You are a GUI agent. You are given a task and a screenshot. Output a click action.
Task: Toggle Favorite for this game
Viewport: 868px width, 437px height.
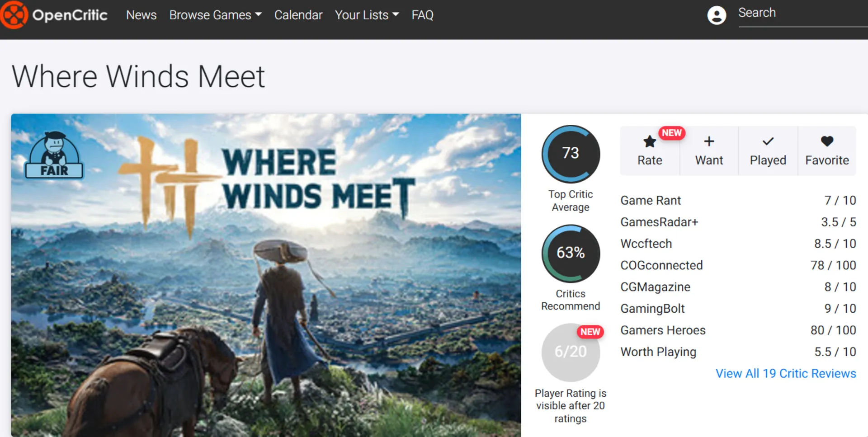827,150
